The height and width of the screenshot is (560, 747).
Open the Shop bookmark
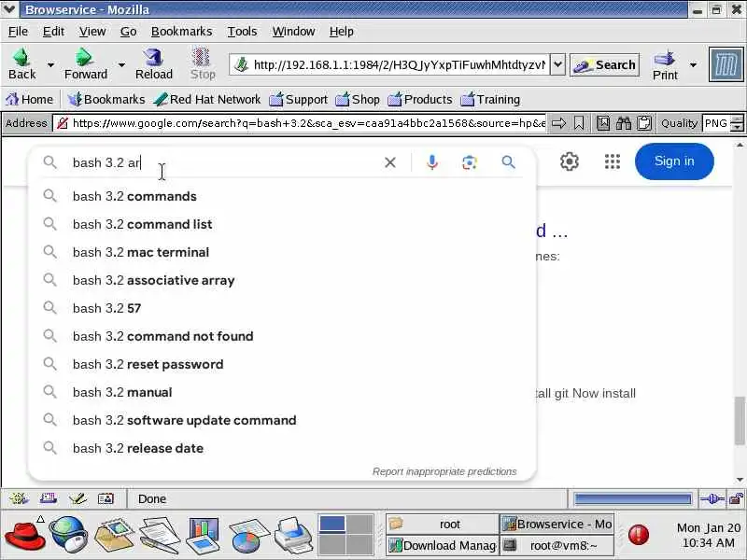pyautogui.click(x=358, y=99)
